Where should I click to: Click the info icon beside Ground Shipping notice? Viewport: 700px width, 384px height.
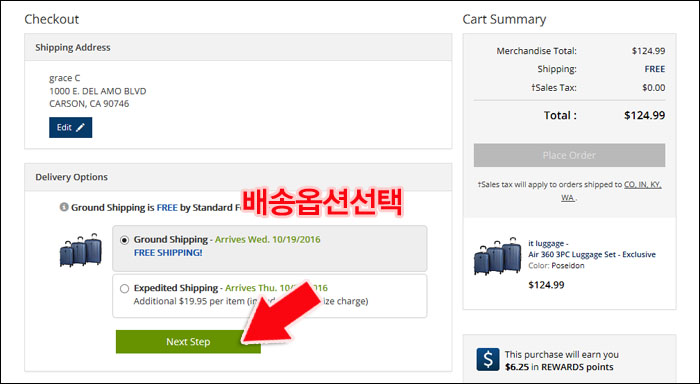click(64, 207)
